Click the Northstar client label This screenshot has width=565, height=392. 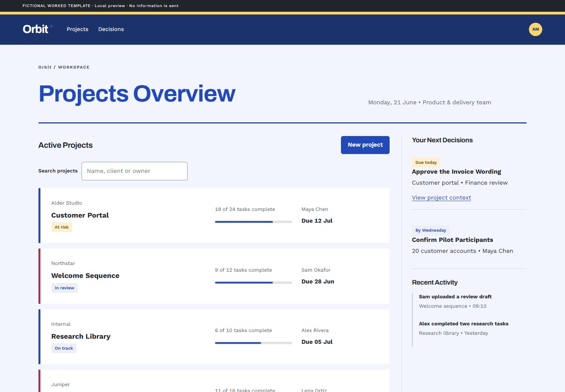point(63,263)
